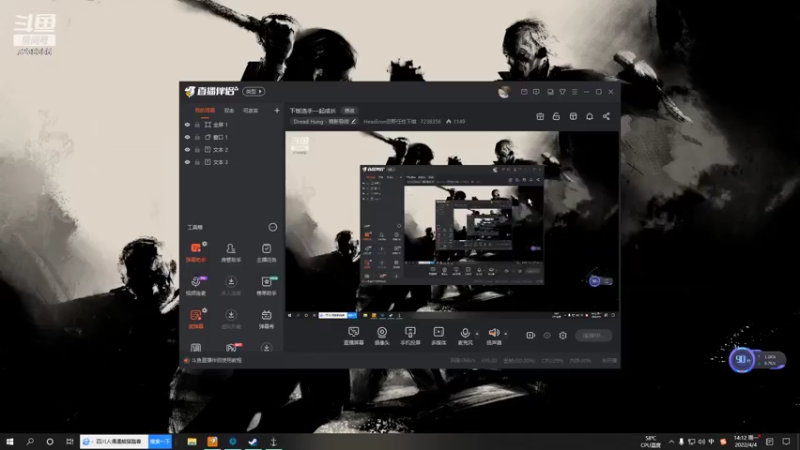Open the layout grid icon in header
Image resolution: width=800 pixels, height=450 pixels.
(x=573, y=116)
